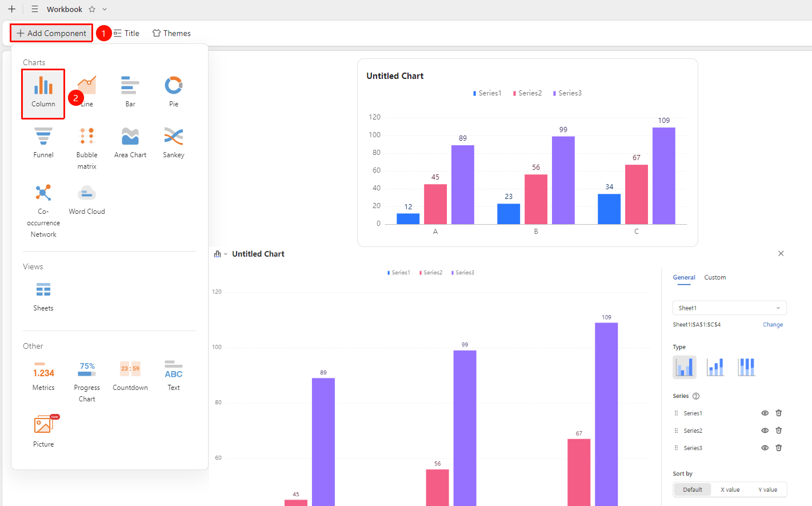Image resolution: width=812 pixels, height=506 pixels.
Task: Choose the Progress Chart component
Action: [87, 381]
